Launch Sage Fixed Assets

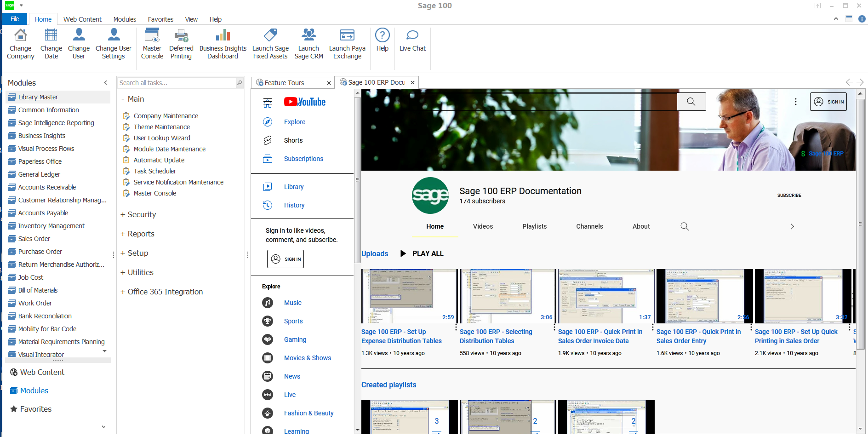[x=270, y=44]
